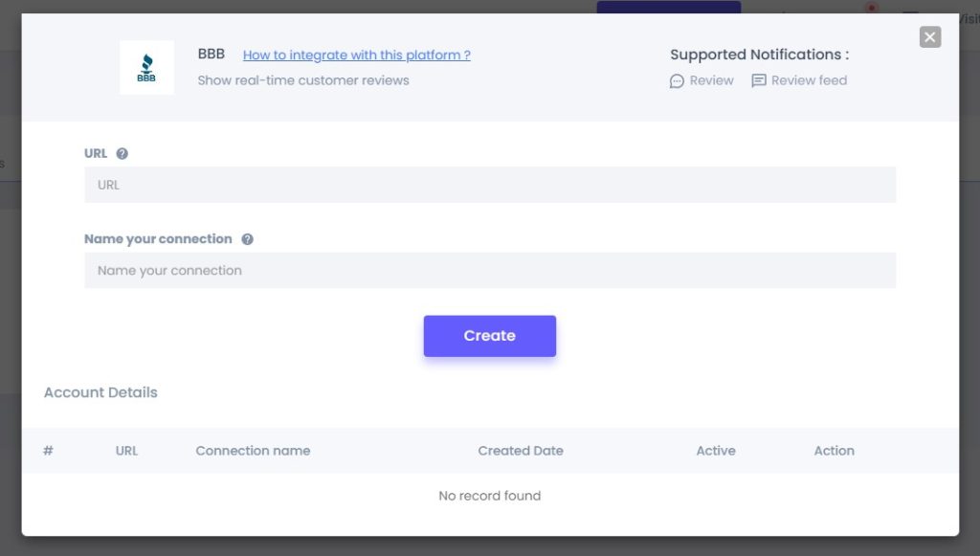Click the 'BBB' platform title
The height and width of the screenshot is (556, 980).
click(212, 55)
